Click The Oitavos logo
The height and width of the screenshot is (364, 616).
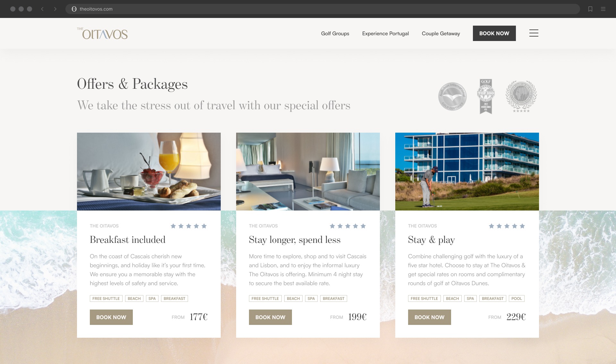(102, 33)
